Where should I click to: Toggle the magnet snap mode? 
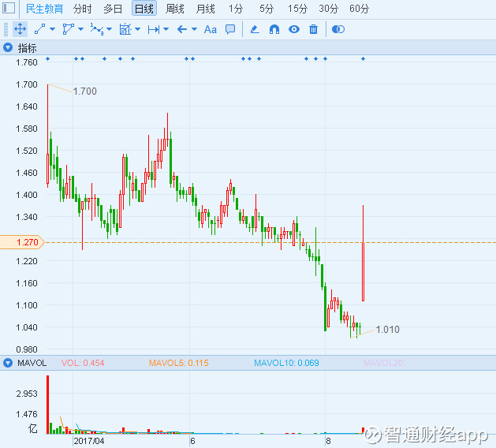click(274, 30)
